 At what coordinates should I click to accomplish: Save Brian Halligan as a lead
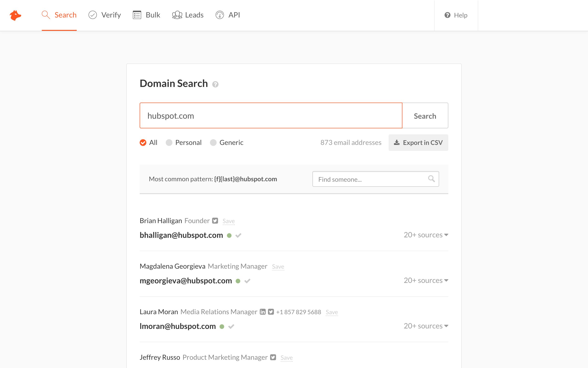click(229, 221)
